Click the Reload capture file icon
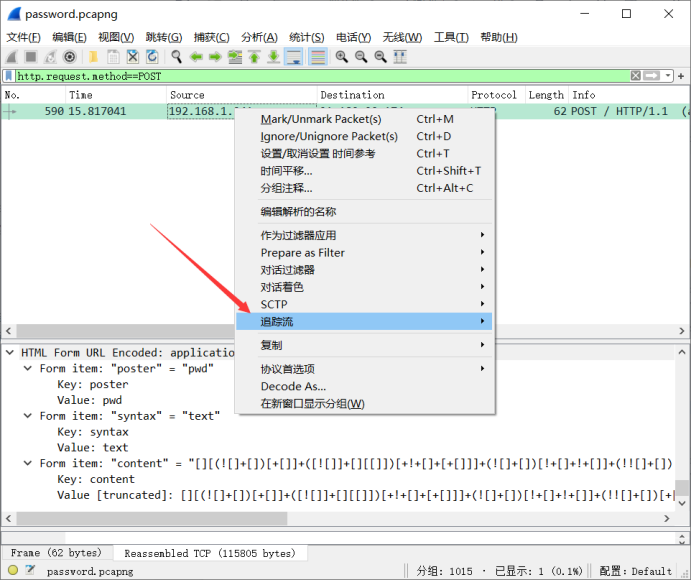Viewport: 692px width, 580px height. [x=152, y=57]
